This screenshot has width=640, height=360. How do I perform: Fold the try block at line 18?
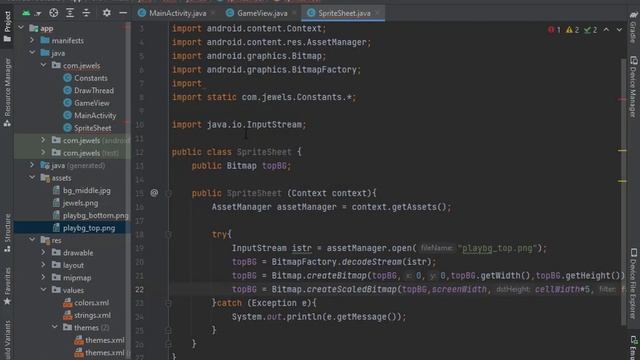(168, 234)
